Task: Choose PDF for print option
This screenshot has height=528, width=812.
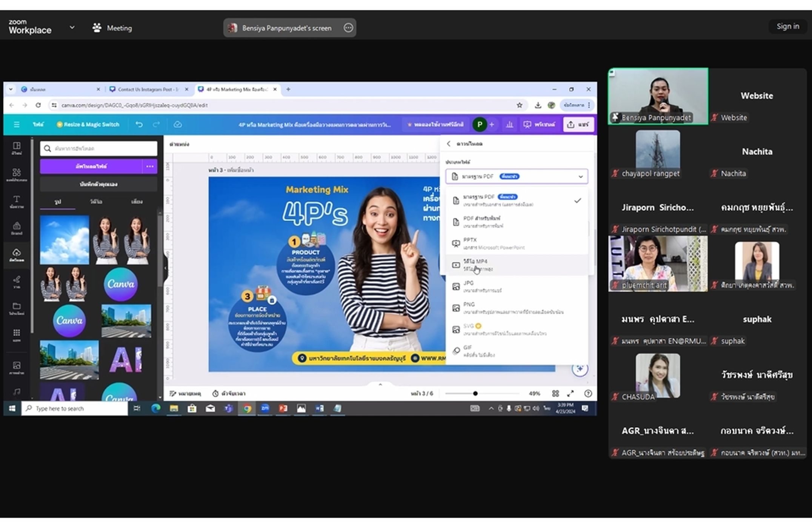Action: pos(517,222)
